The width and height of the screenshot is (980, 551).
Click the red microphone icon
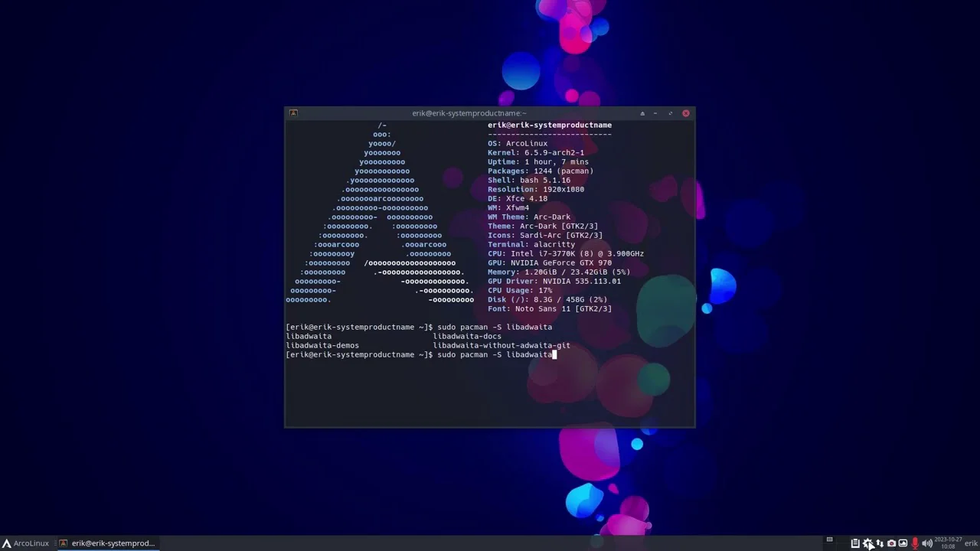click(915, 543)
